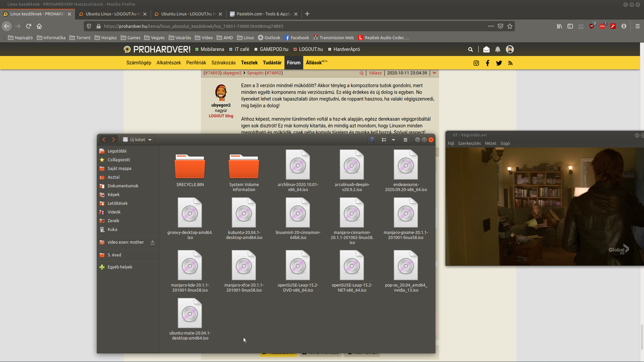The image size is (644, 362).
Task: Click the Firefox back arrow button
Action: [x=7, y=26]
